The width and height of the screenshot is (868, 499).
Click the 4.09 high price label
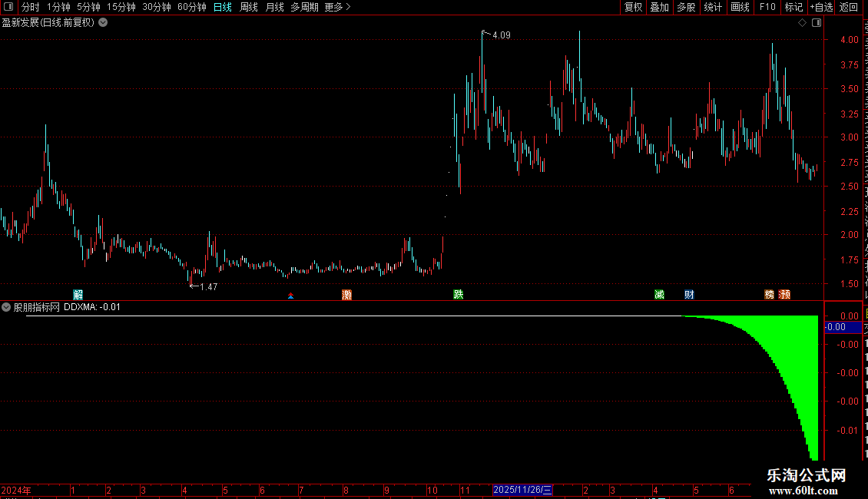click(x=502, y=35)
